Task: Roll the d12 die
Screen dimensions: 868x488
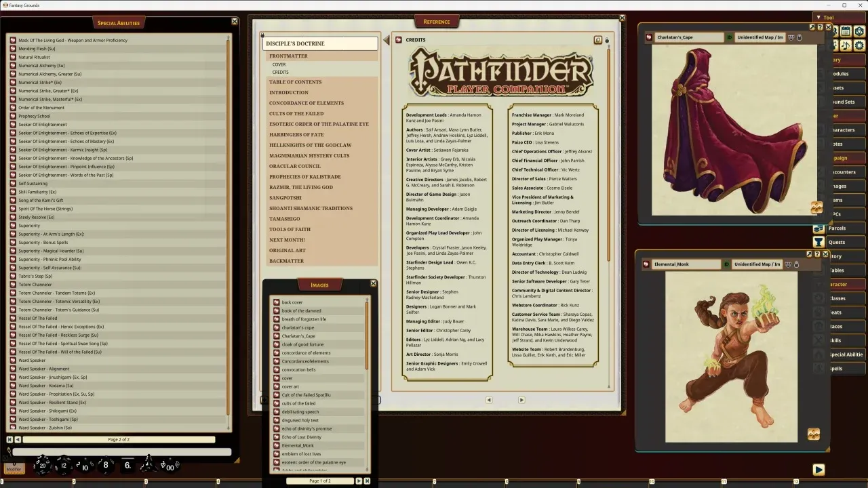Action: 64,466
